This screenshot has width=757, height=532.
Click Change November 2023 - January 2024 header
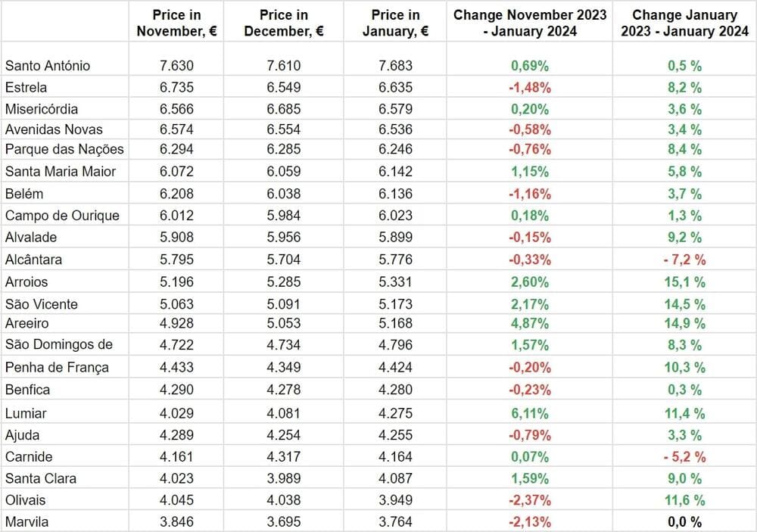coord(529,23)
